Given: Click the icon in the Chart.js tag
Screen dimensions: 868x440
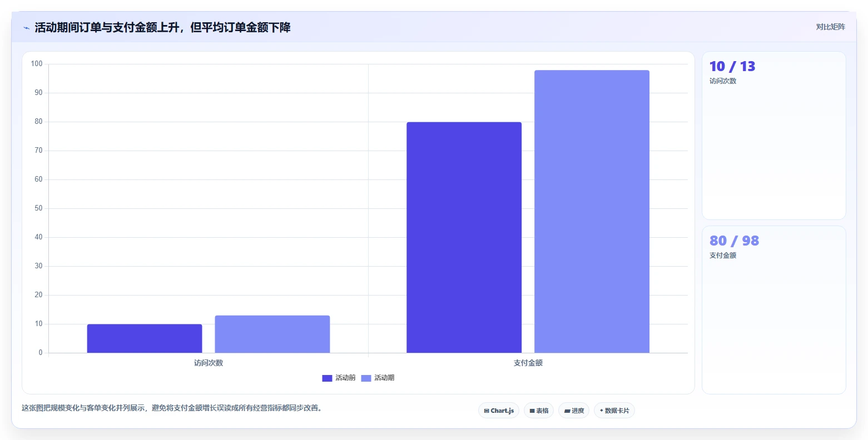Looking at the screenshot, I should point(487,411).
